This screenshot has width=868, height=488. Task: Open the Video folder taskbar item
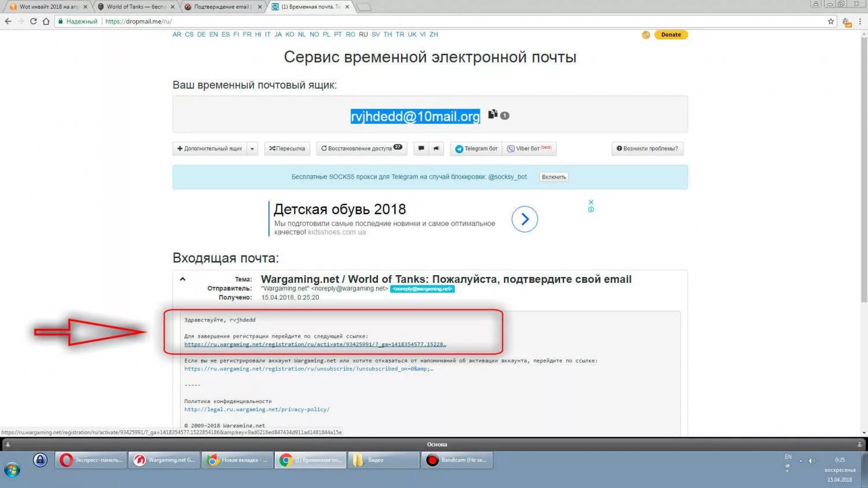click(x=384, y=460)
